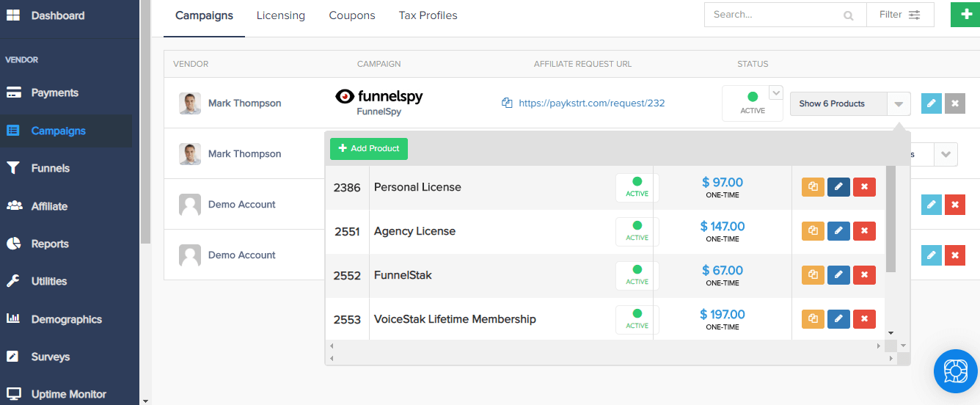980x405 pixels.
Task: Duplicate the Personal License product
Action: [x=813, y=187]
